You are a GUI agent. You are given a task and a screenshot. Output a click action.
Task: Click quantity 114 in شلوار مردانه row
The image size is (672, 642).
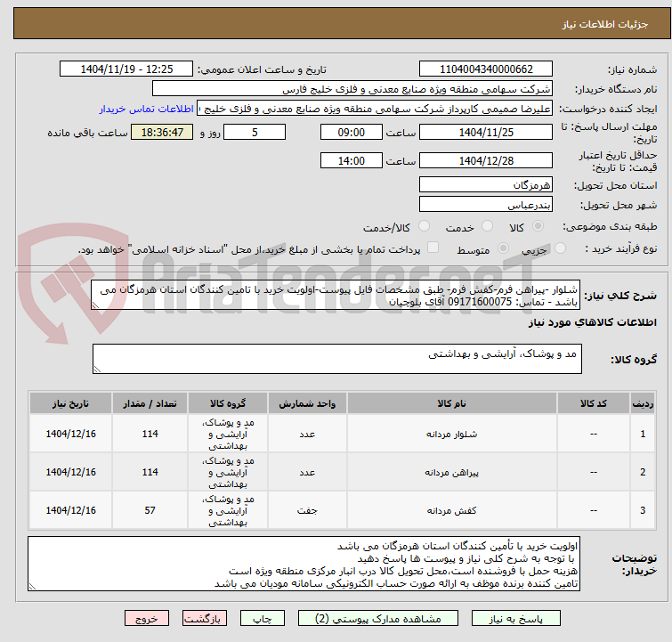(150, 434)
